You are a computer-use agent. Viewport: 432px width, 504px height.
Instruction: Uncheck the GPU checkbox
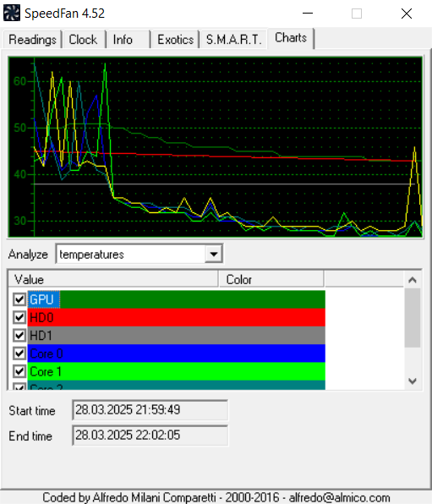coord(19,299)
